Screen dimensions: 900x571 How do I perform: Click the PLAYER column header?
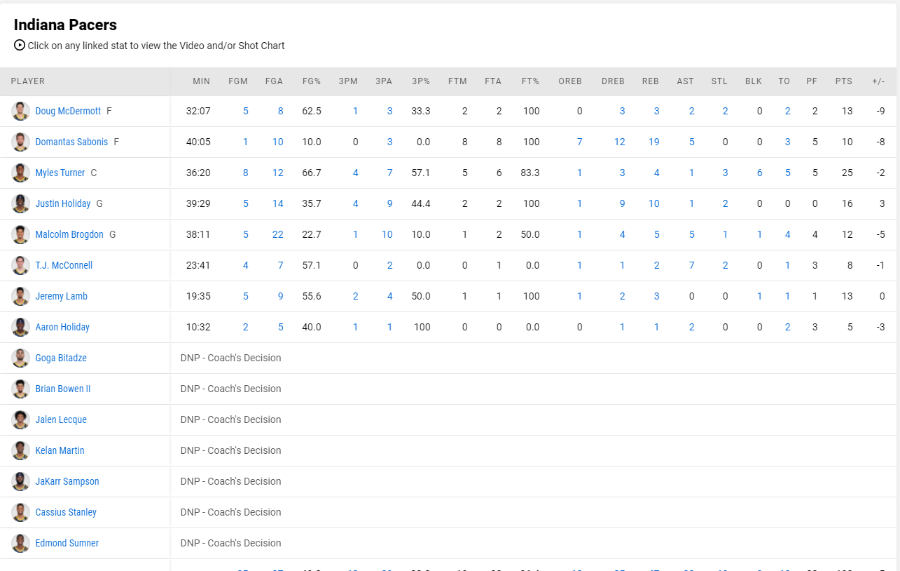click(x=28, y=81)
